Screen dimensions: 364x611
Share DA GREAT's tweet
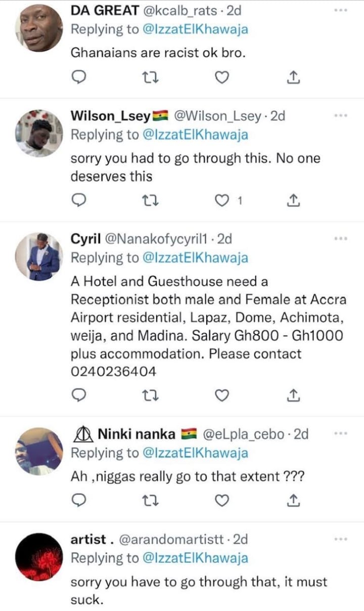point(294,77)
